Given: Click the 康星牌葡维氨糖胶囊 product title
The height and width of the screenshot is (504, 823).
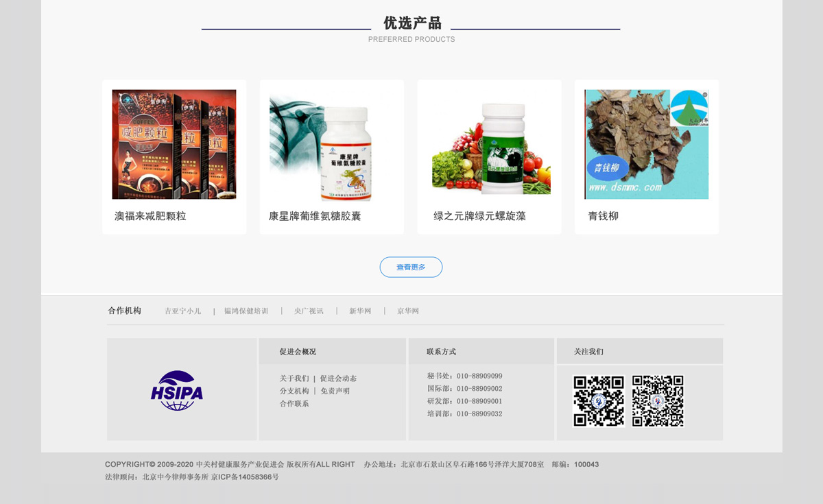Looking at the screenshot, I should click(315, 216).
